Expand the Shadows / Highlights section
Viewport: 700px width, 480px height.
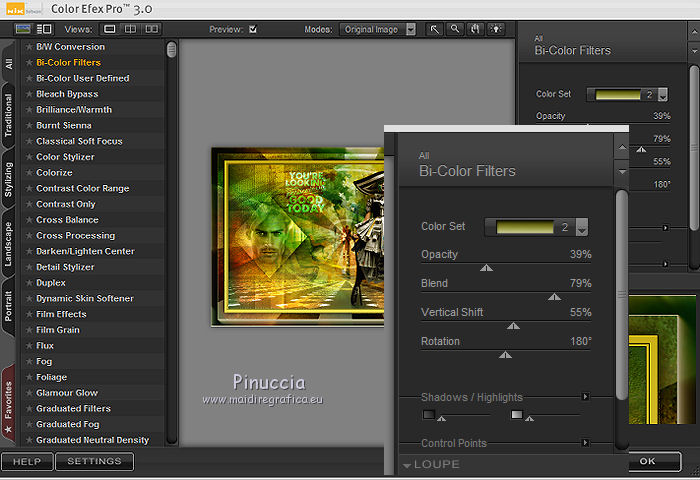pyautogui.click(x=585, y=397)
